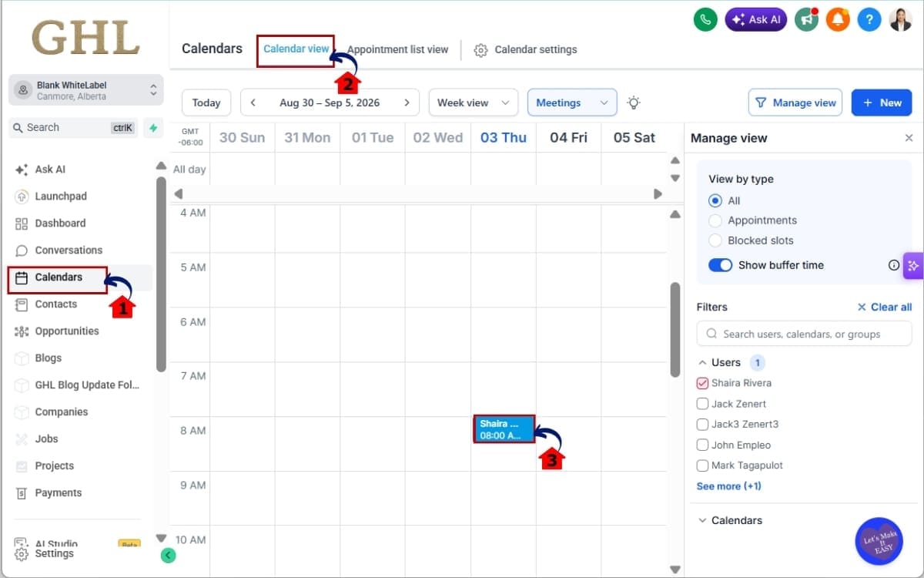Click the 04 Fri day header
924x578 pixels.
(x=568, y=138)
